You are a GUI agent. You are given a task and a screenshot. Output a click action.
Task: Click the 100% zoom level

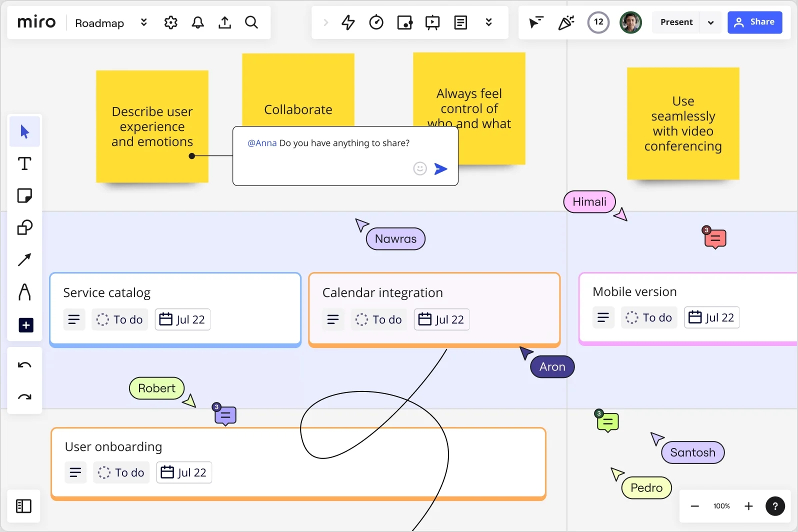point(721,506)
